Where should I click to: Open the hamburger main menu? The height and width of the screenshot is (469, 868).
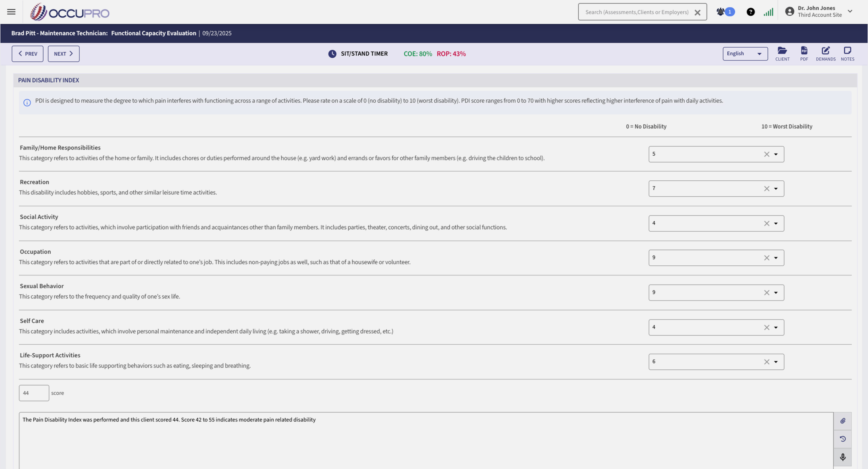coord(11,12)
